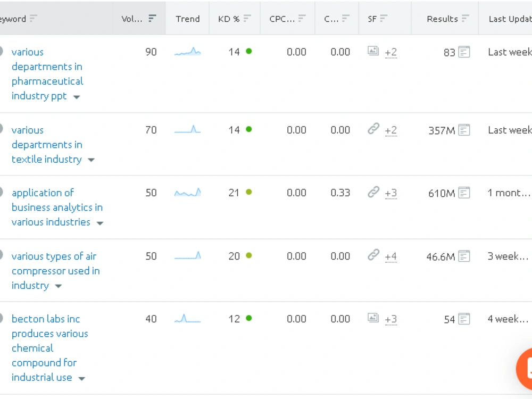Screen dimensions: 532x399
Task: Open dropdown arrow after 'textile industry'
Action: click(91, 160)
